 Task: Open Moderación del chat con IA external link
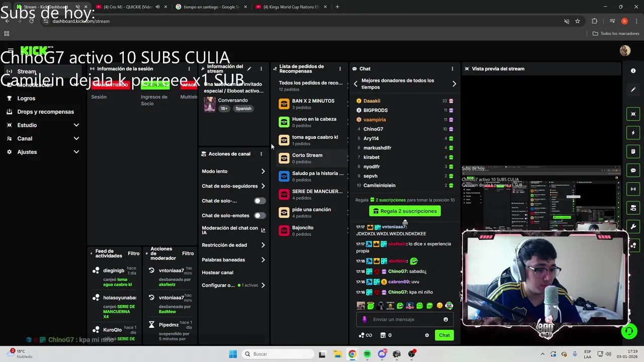coord(263,230)
